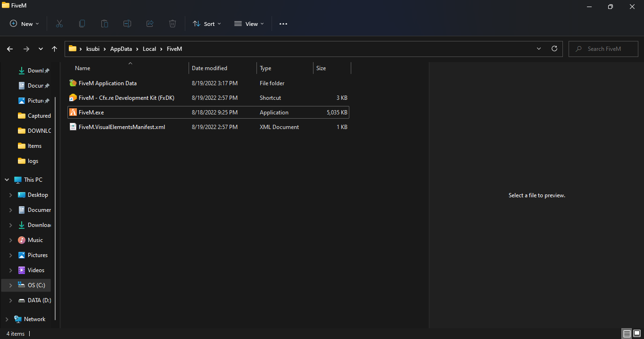Click the Delete trash can icon

pos(173,24)
